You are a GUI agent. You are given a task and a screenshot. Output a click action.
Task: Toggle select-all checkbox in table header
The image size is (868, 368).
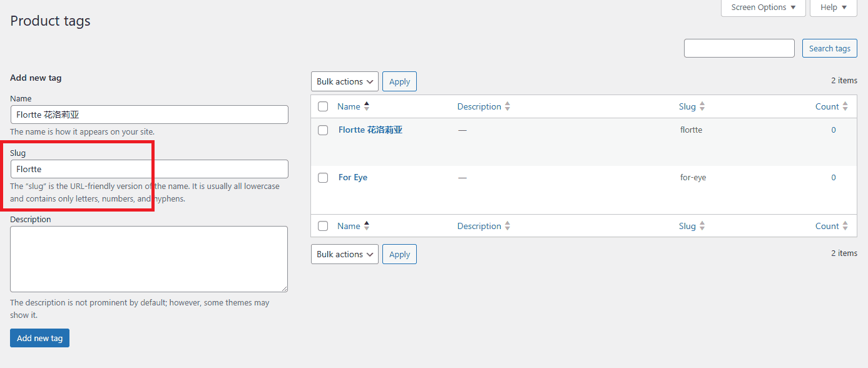click(x=323, y=106)
